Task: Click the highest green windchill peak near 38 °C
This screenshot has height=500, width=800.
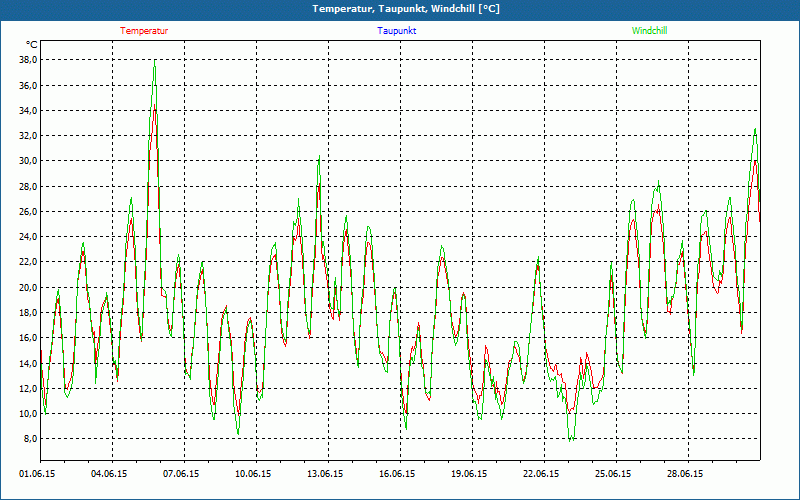Action: tap(154, 62)
